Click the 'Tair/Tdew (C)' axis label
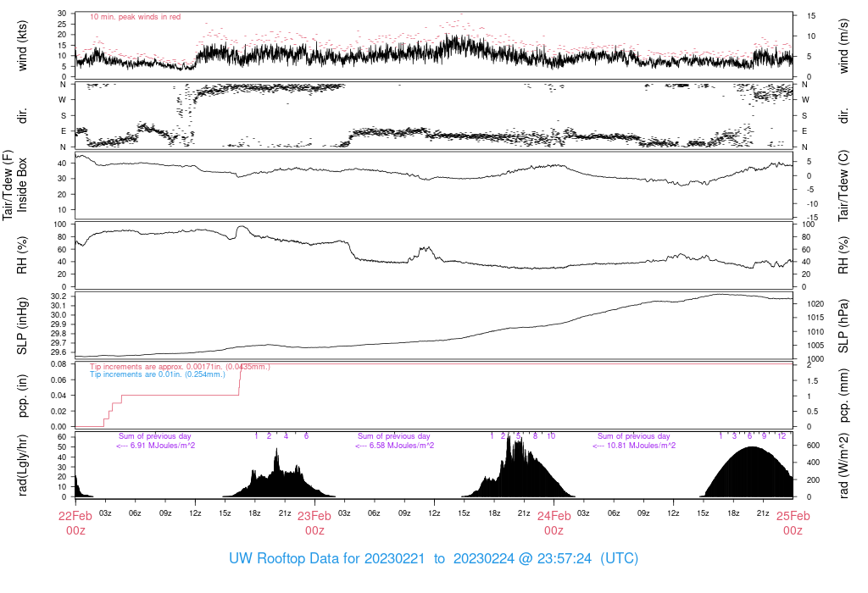The image size is (868, 593). point(844,186)
